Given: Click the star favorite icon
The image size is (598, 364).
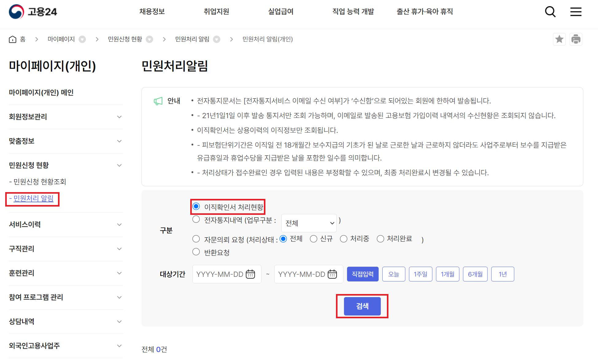Looking at the screenshot, I should tap(559, 39).
